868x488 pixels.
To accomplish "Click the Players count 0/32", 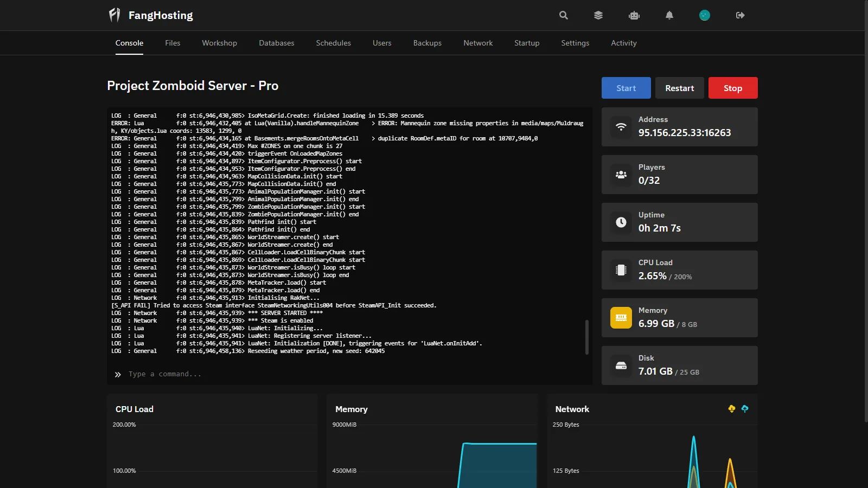I will tap(649, 181).
